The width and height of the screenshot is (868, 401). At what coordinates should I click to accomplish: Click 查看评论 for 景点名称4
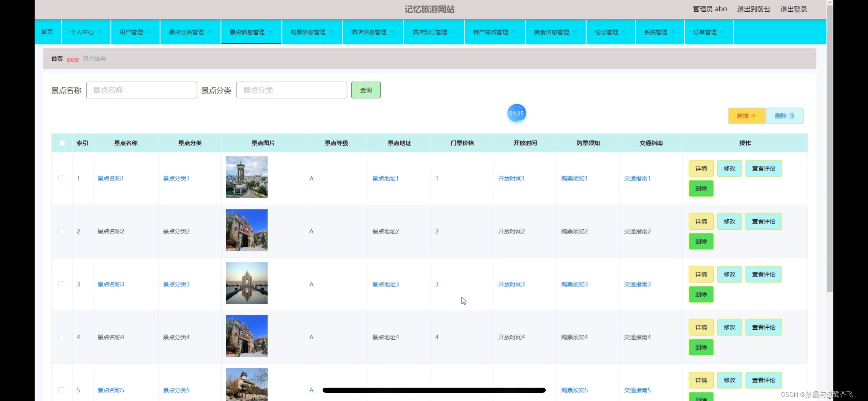pos(763,327)
